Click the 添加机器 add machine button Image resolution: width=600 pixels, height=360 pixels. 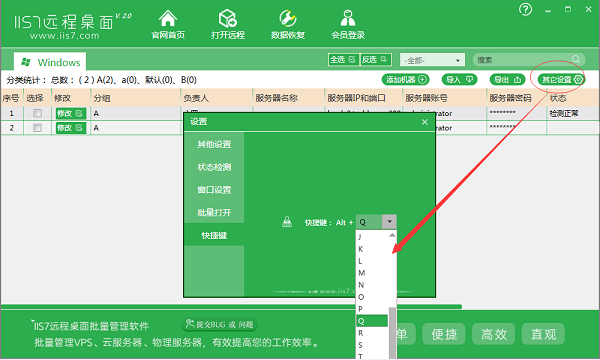[406, 80]
